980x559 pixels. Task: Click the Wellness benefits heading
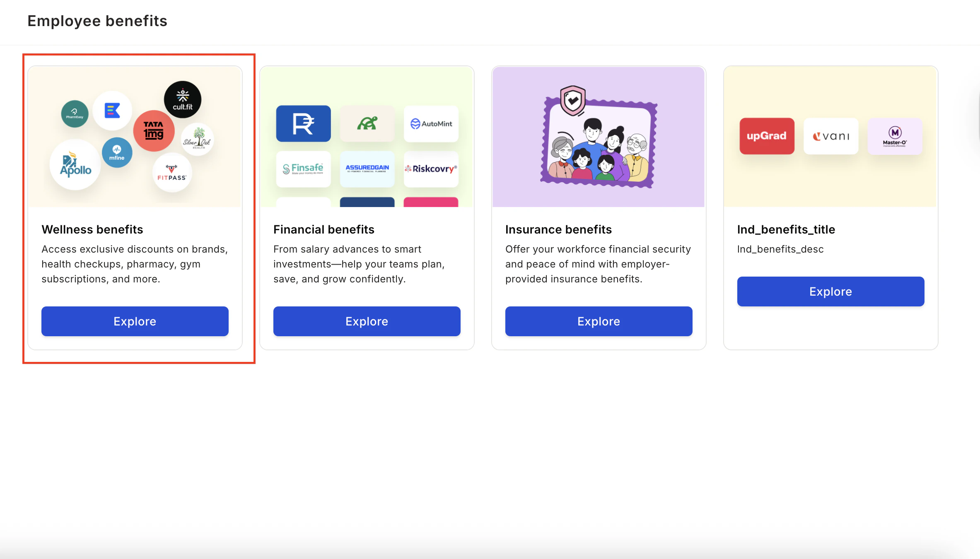click(92, 229)
